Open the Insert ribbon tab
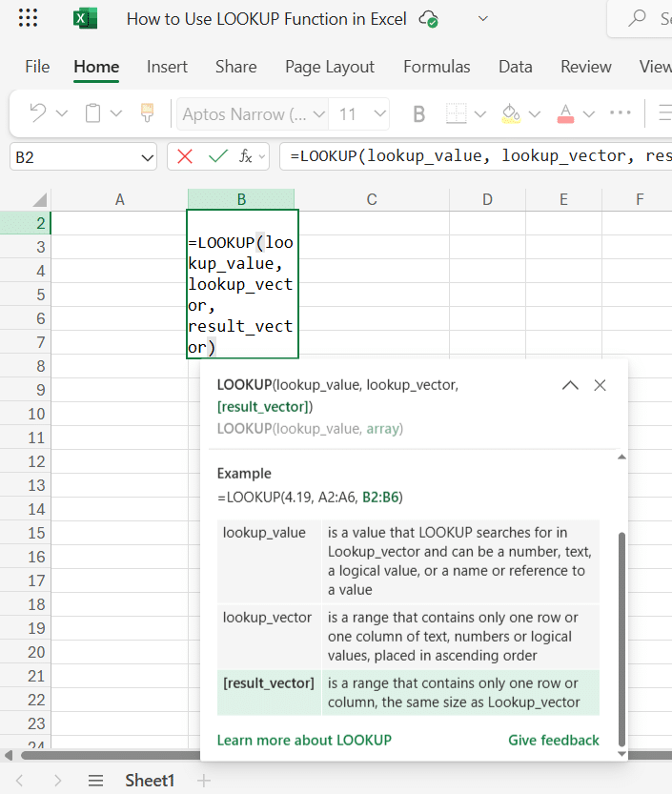 (x=167, y=67)
